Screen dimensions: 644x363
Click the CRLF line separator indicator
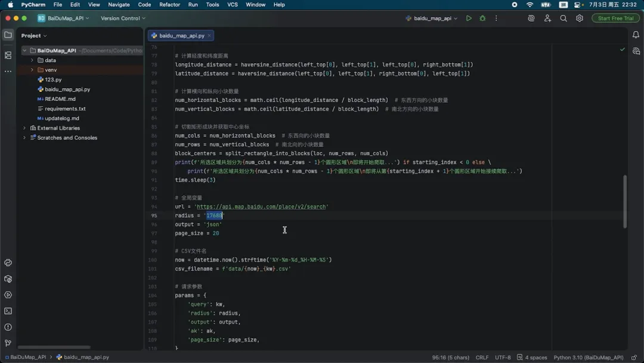tap(482, 357)
